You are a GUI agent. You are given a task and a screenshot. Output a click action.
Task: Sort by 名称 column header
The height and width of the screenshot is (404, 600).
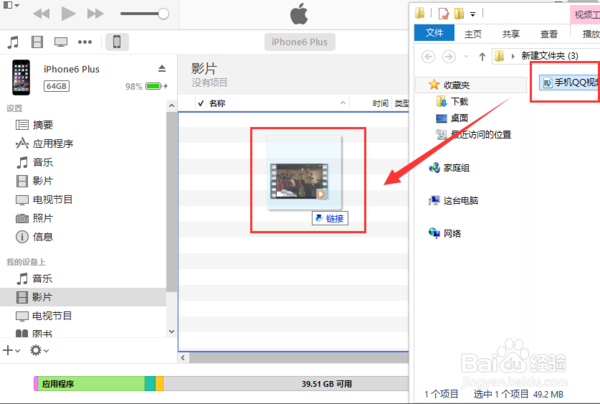tap(217, 103)
